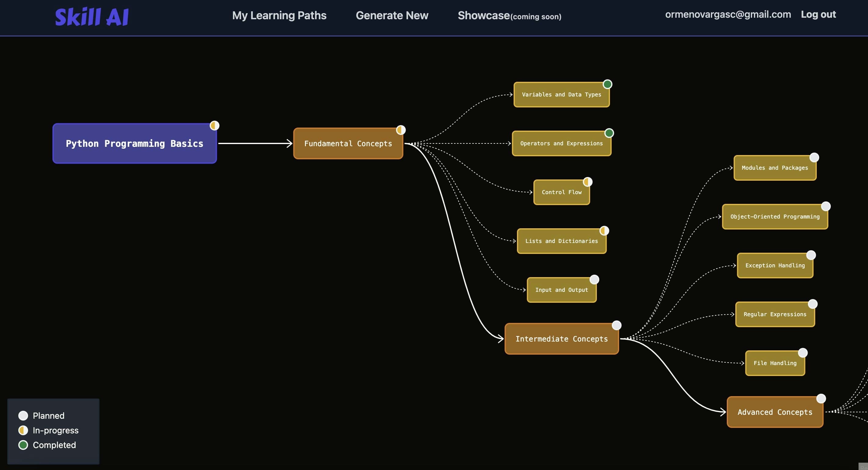Click the in-progress status dot on Control Flow
The width and height of the screenshot is (868, 470).
[587, 182]
